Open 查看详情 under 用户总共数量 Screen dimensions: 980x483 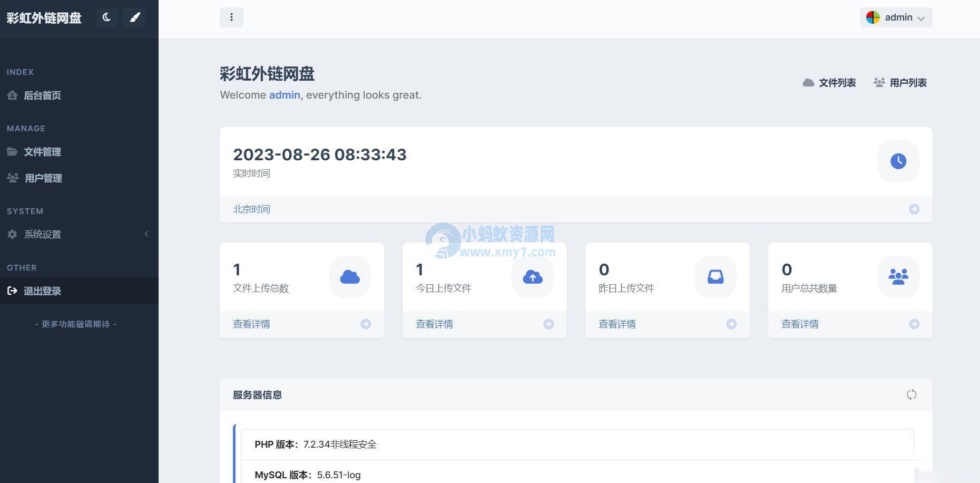[800, 324]
